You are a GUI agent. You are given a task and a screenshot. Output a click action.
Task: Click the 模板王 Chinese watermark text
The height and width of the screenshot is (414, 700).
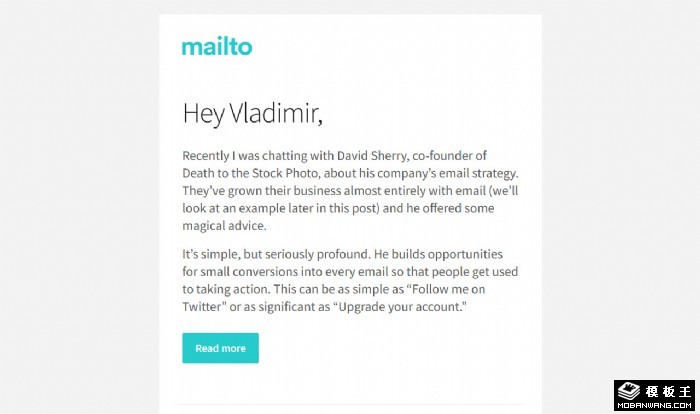click(x=663, y=388)
